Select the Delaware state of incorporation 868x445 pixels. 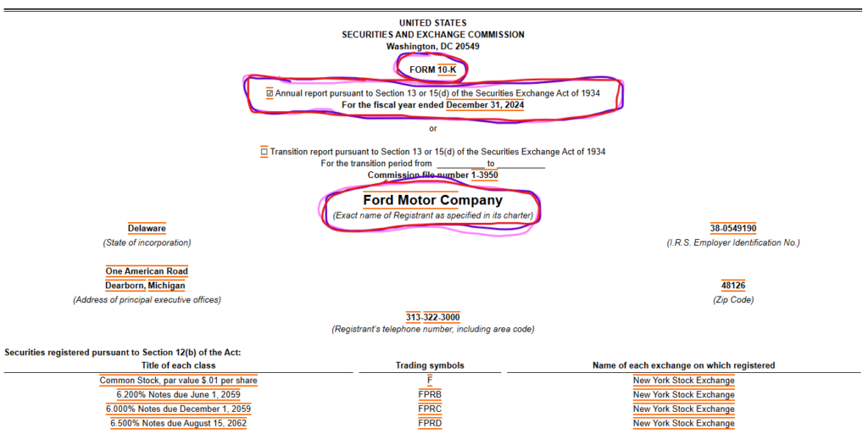tap(147, 229)
